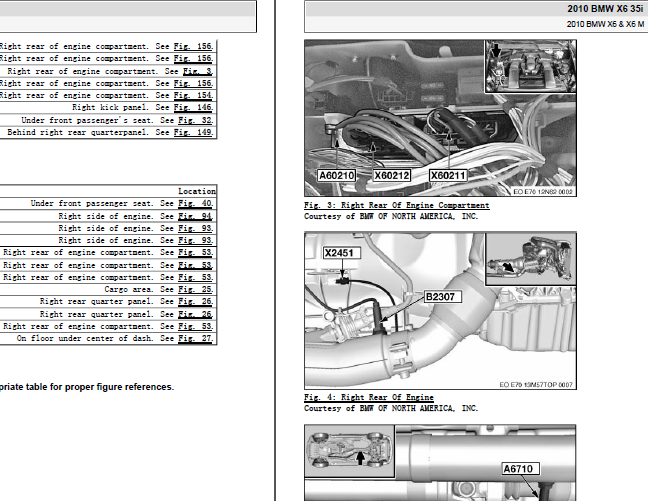
Task: Click the '2010 BMW X6 35i' page header
Action: click(x=605, y=9)
